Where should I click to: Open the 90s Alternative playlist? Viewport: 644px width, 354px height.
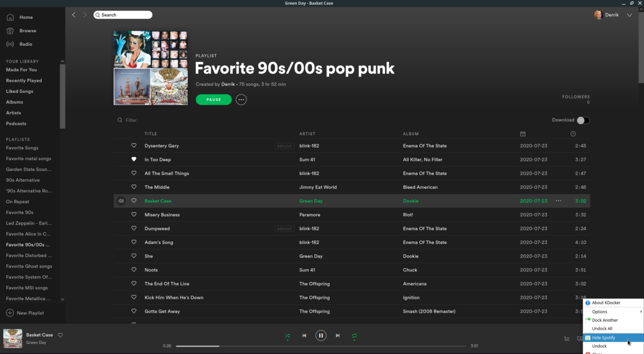tap(23, 180)
